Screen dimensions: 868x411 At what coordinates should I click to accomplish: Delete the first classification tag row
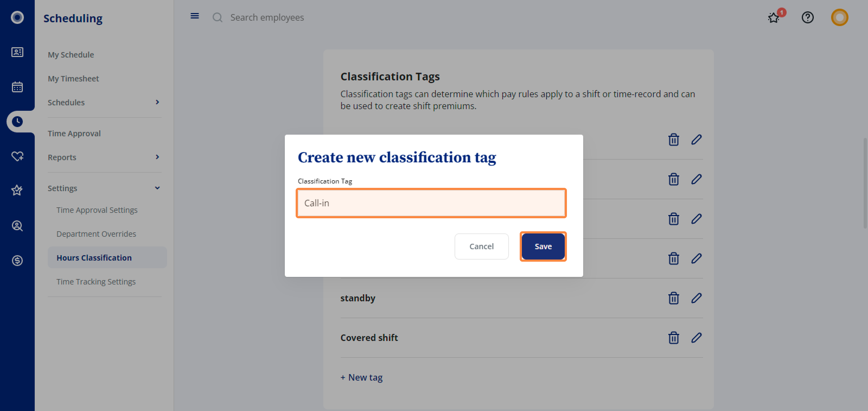coord(673,139)
